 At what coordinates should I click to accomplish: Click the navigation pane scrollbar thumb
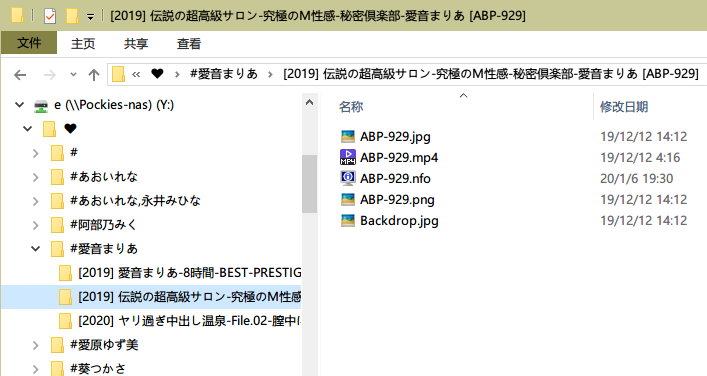coord(309,183)
